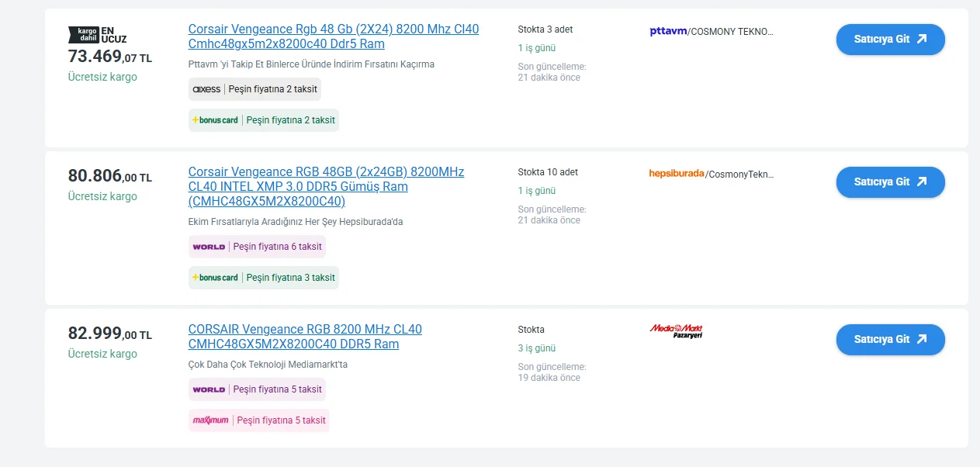This screenshot has height=467, width=980.
Task: Go to seller for the 73.469,07 TL offer
Action: (x=890, y=40)
